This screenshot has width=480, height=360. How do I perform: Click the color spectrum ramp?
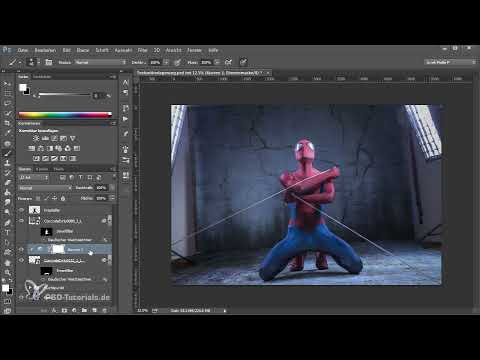click(x=65, y=115)
